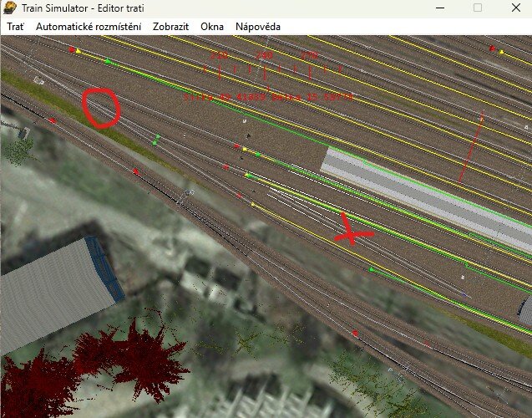Click the red marker on the lower curved track
532x418 pixels.
point(355,334)
